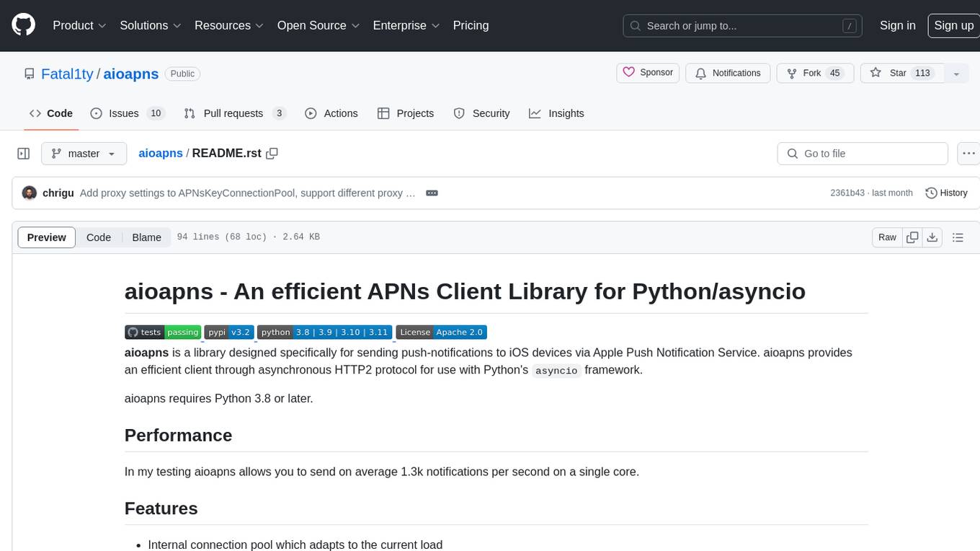This screenshot has height=551, width=980.
Task: Click the tests passing badge
Action: click(163, 332)
